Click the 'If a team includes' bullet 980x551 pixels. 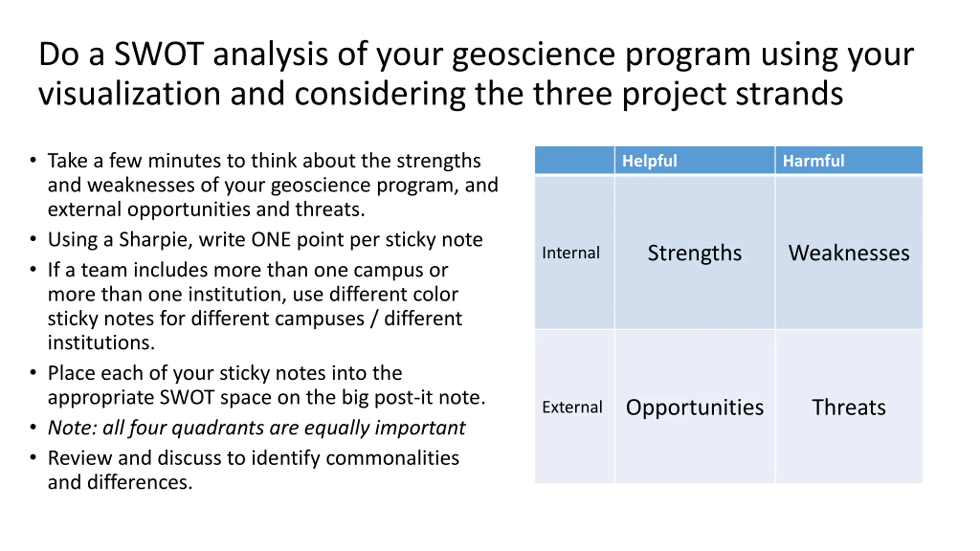point(255,306)
